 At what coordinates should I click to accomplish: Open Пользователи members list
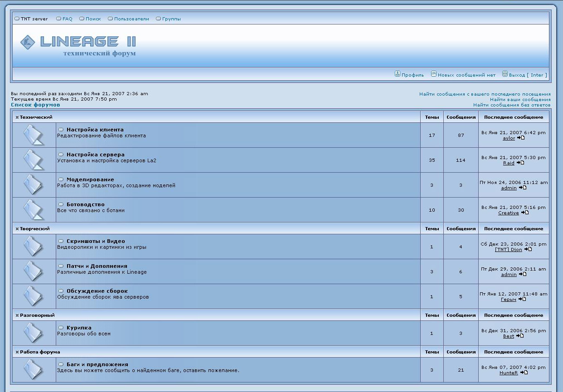[x=131, y=19]
